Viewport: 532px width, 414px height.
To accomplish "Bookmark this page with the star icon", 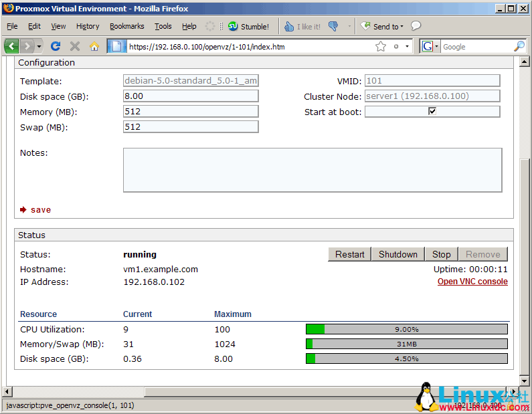I will 381,46.
